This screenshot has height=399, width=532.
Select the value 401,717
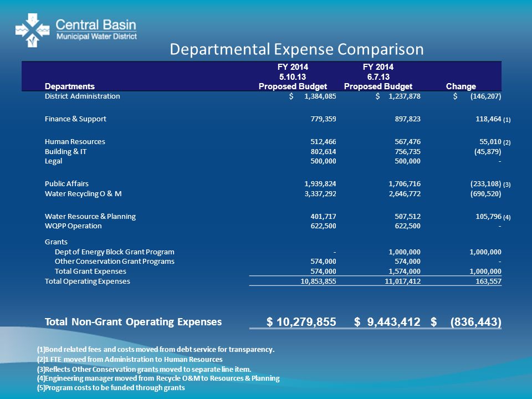(323, 216)
